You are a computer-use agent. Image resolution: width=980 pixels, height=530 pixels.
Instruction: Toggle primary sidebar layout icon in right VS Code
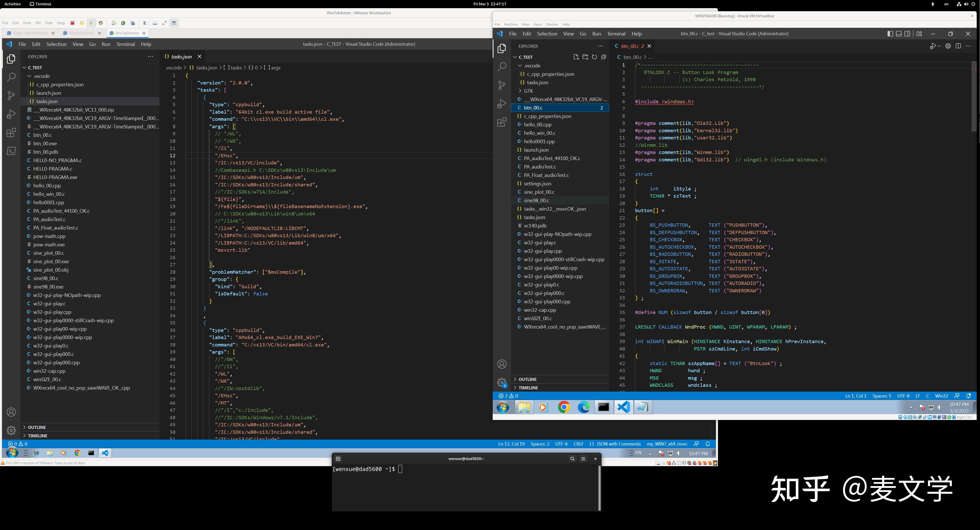(890, 34)
